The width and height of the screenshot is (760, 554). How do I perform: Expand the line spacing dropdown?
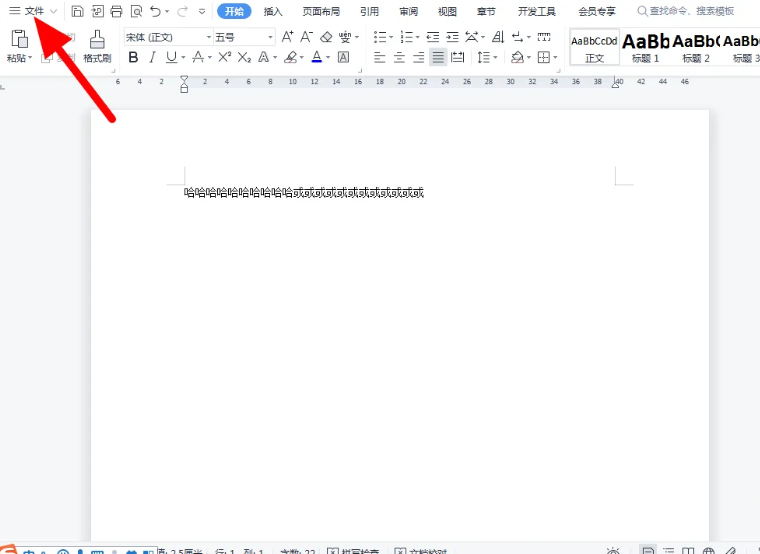[495, 58]
